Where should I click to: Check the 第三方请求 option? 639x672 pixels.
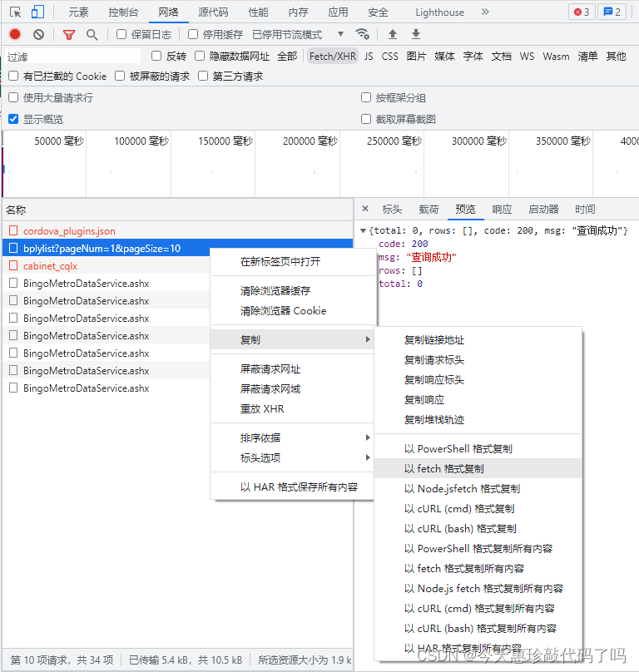203,76
